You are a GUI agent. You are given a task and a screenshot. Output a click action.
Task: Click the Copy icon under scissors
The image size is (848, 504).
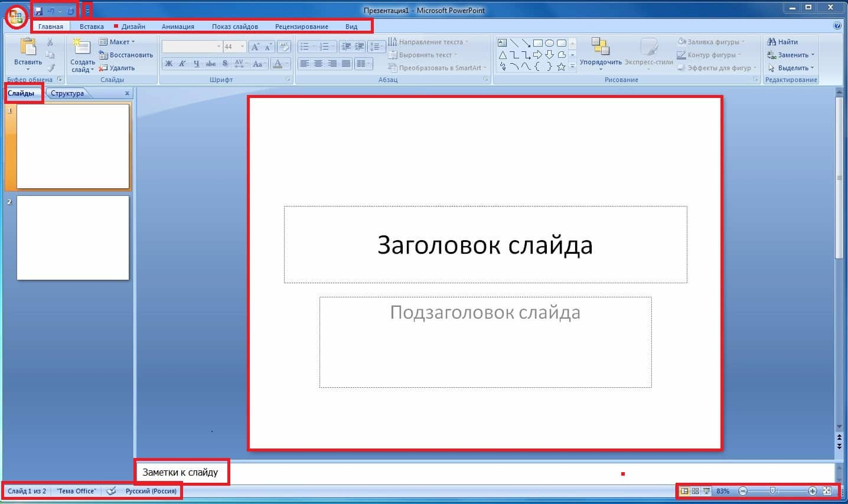pos(50,55)
